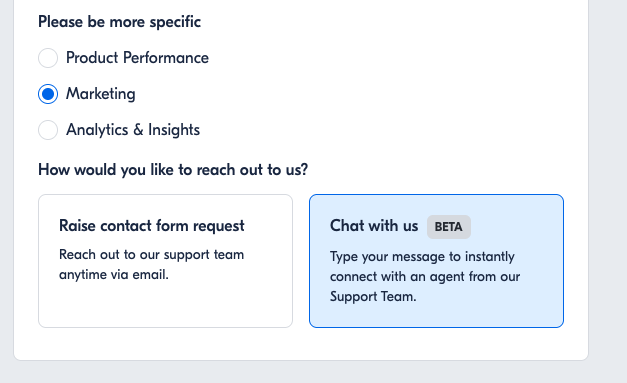Select the Analytics & Insights radio button
This screenshot has width=627, height=383.
pos(48,130)
